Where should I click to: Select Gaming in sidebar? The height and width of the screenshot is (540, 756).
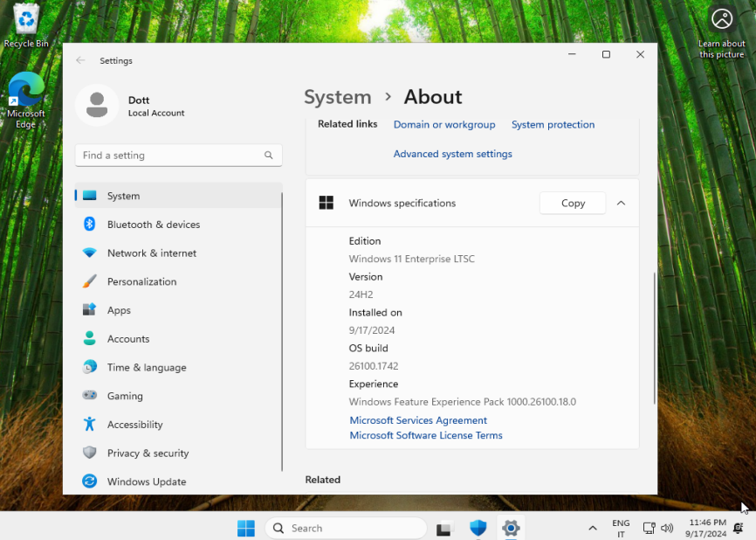point(178,396)
